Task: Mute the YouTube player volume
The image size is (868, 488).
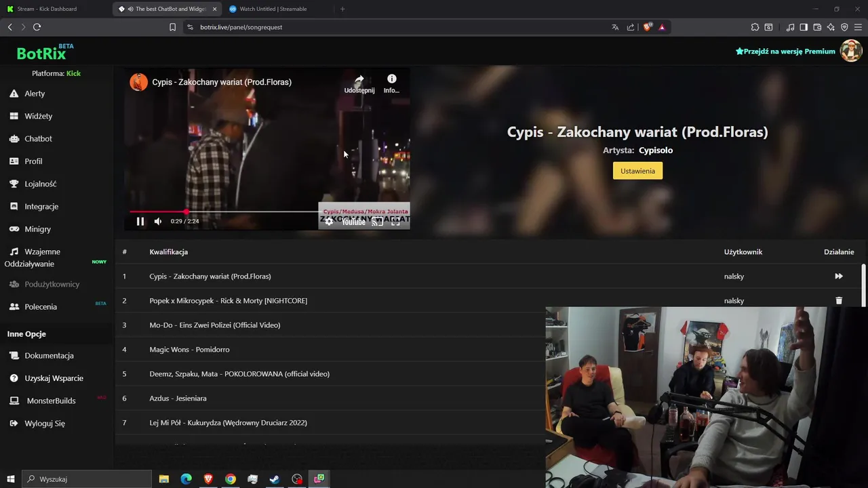Action: tap(158, 221)
